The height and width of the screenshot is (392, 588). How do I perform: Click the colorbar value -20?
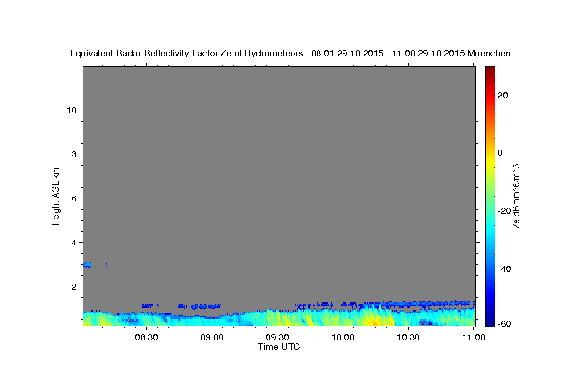504,211
